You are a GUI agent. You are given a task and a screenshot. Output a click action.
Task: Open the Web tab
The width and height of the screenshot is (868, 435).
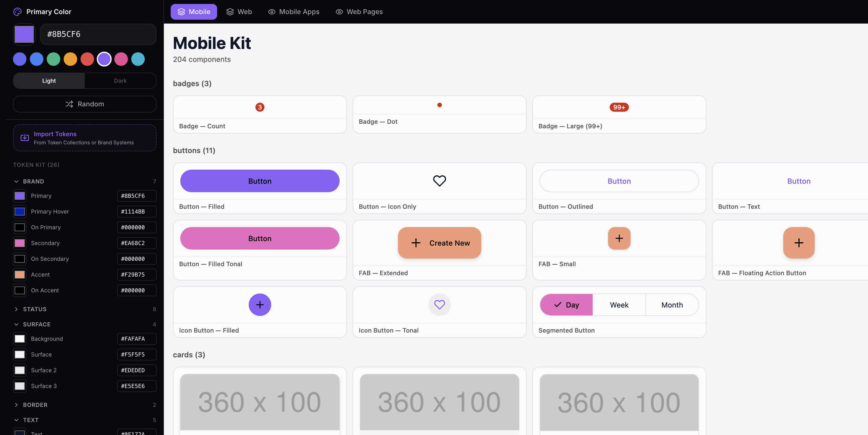(239, 12)
